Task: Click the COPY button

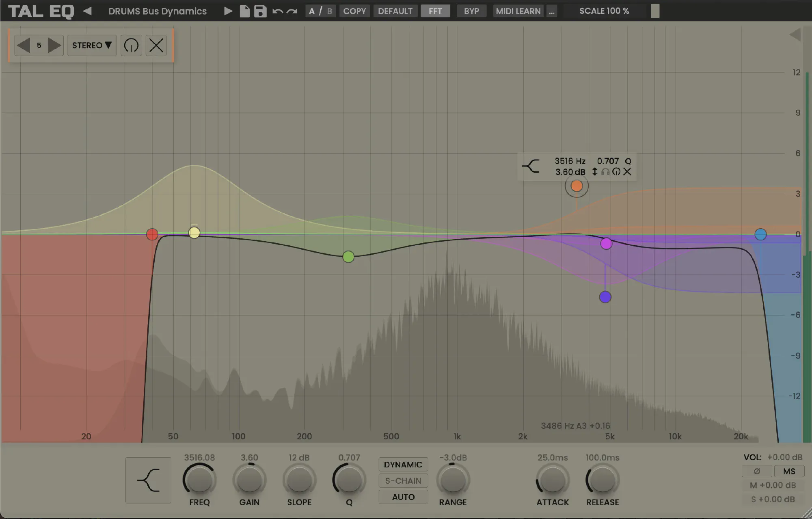Action: click(x=354, y=11)
